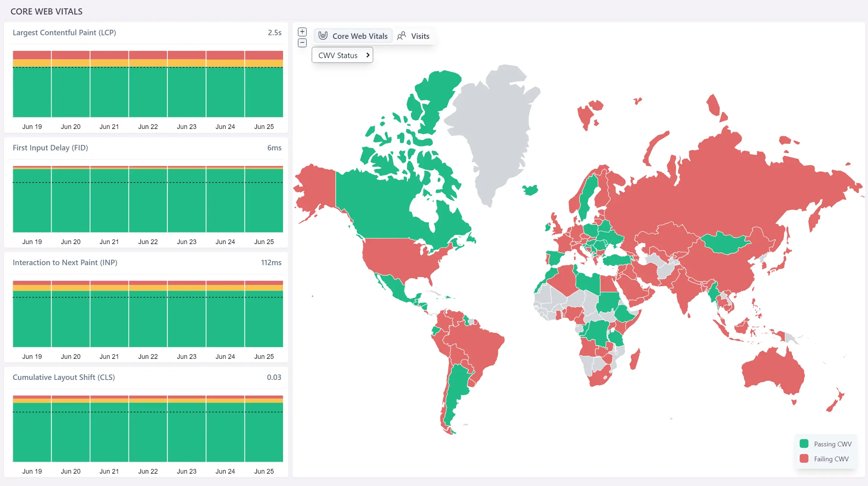Select the Jun 25 bar in LCP chart
The height and width of the screenshot is (486, 868).
pyautogui.click(x=264, y=84)
